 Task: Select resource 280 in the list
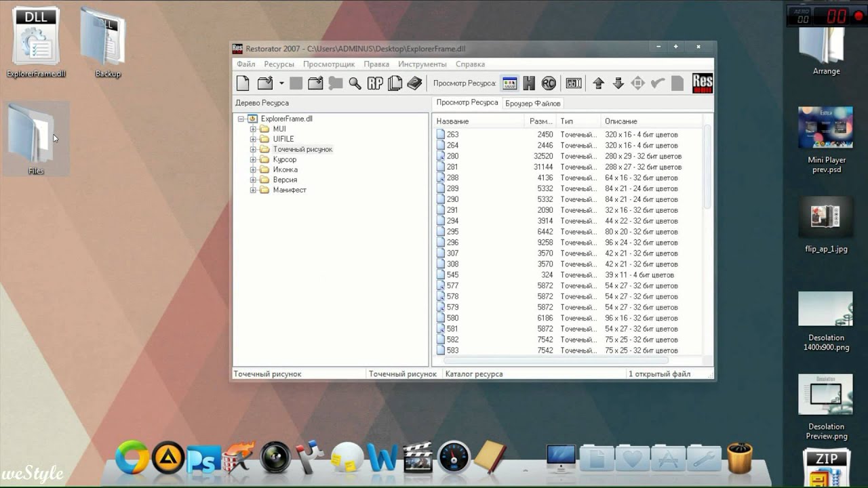tap(452, 156)
